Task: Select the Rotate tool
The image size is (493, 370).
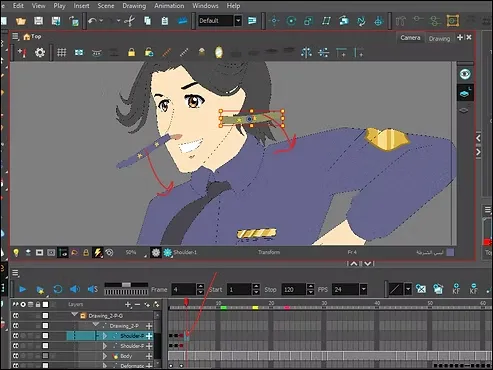Action: [291, 21]
